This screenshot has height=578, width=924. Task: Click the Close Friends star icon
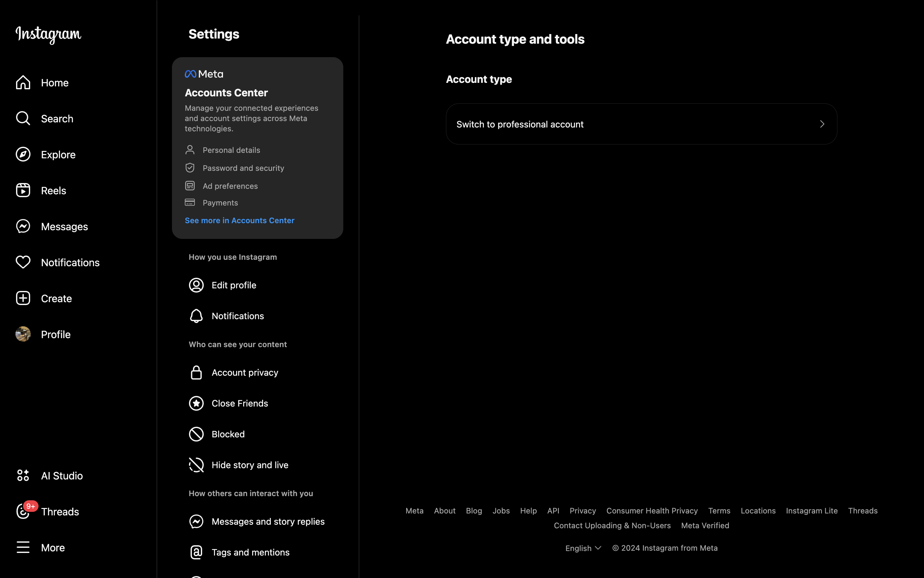tap(196, 403)
